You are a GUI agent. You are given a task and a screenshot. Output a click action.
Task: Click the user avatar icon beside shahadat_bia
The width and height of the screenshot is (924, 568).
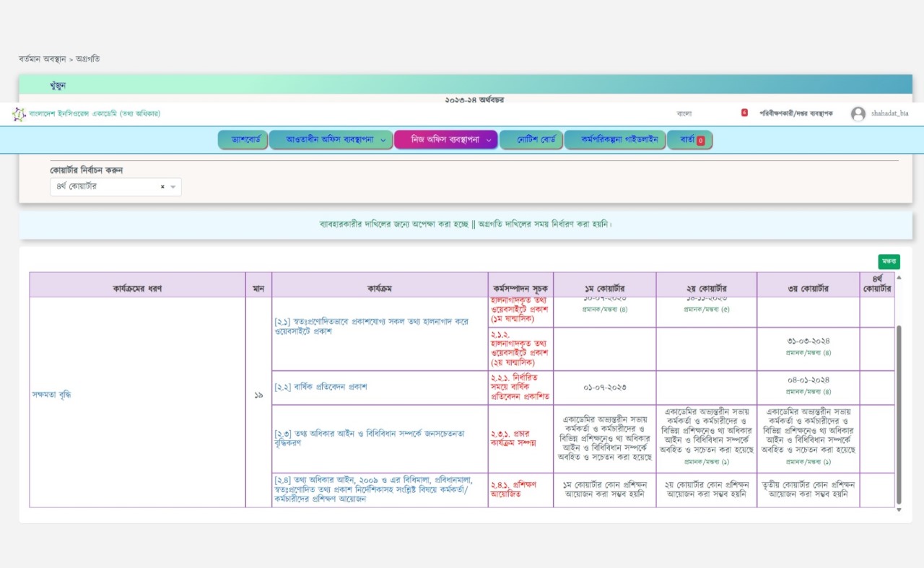click(x=858, y=114)
